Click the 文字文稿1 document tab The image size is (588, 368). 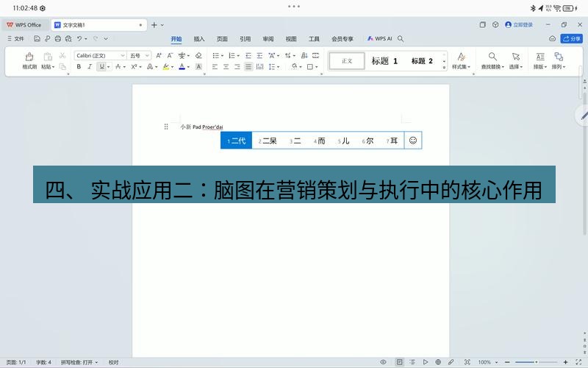98,25
